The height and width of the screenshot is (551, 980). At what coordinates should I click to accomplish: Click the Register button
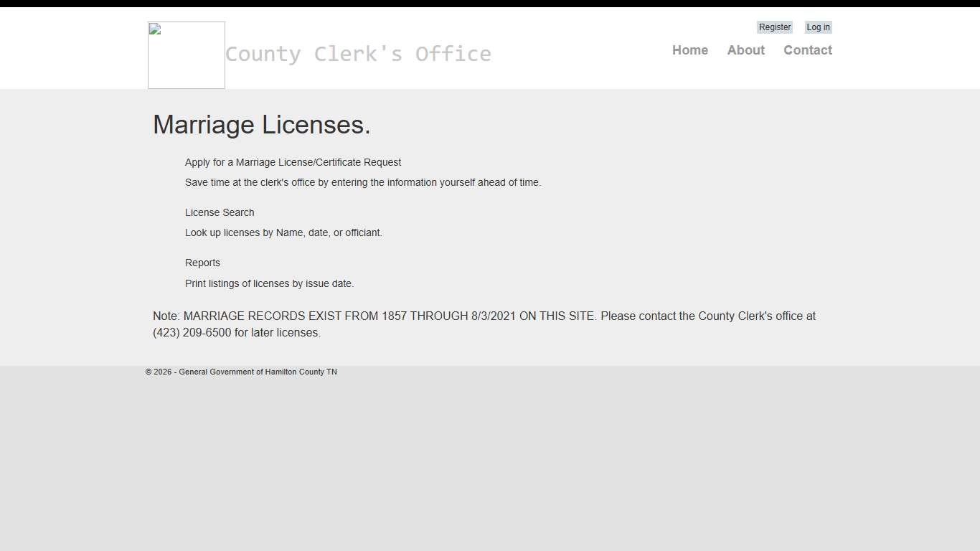coord(775,27)
